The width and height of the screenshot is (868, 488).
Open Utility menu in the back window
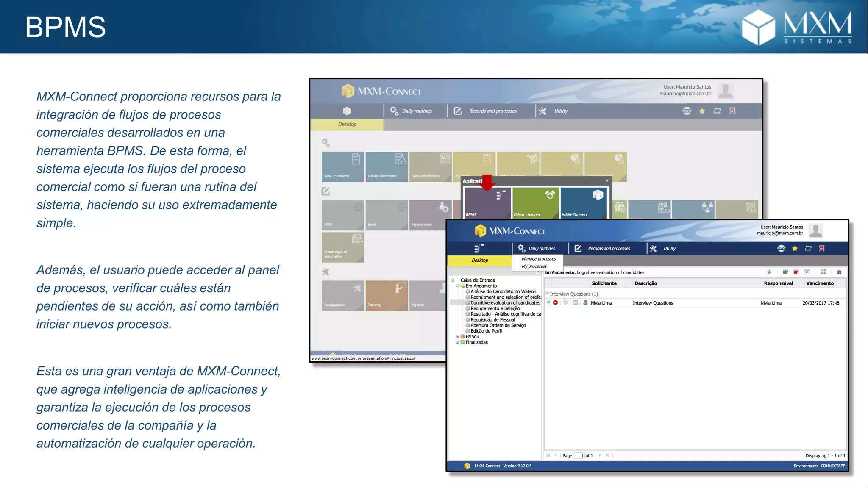(553, 111)
